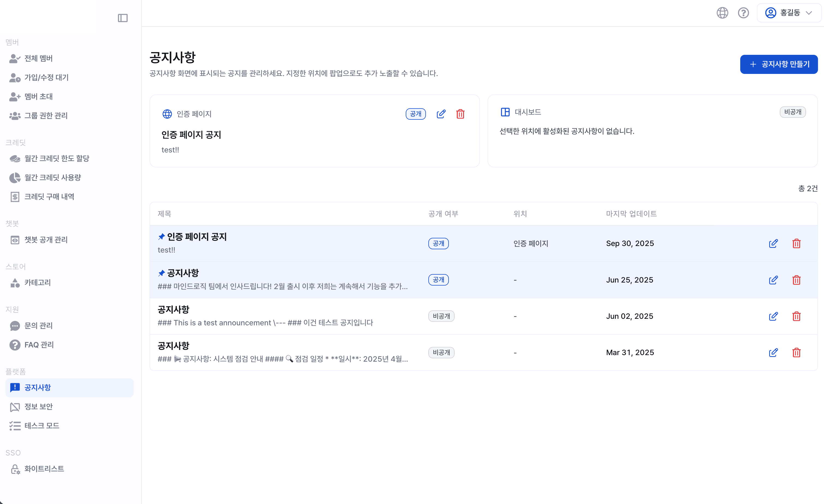This screenshot has height=504, width=824.
Task: Delete the Mar 31, 2025 announcement
Action: tap(796, 352)
